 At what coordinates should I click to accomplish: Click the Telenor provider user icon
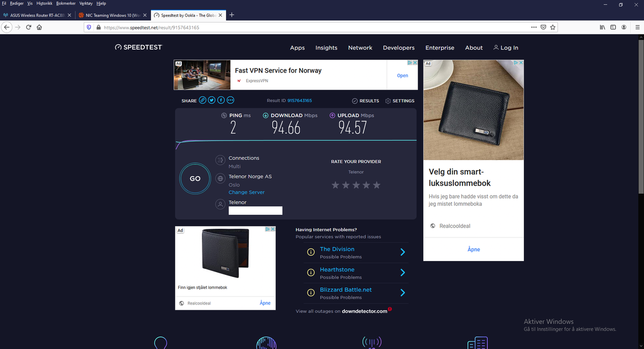tap(220, 204)
